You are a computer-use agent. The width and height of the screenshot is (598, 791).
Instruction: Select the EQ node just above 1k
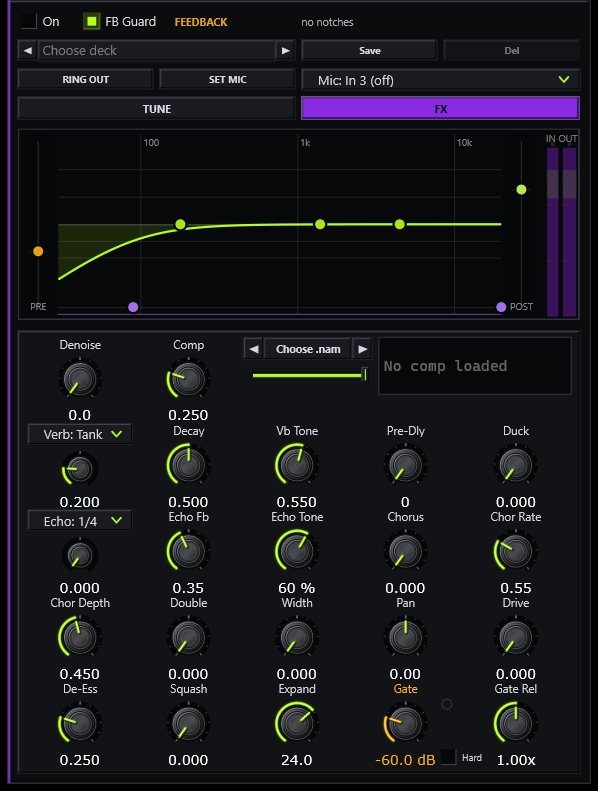(x=320, y=224)
